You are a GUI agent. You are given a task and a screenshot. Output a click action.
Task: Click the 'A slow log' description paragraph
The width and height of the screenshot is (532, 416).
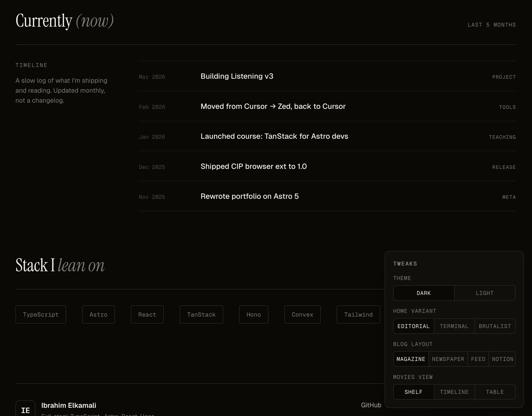(x=61, y=90)
